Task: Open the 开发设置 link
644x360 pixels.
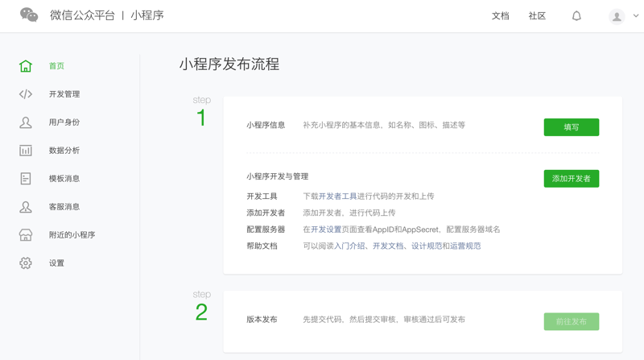Action: pyautogui.click(x=326, y=230)
